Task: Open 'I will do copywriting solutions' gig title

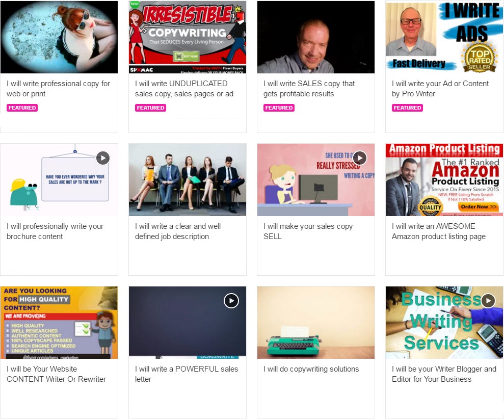Action: click(x=311, y=369)
